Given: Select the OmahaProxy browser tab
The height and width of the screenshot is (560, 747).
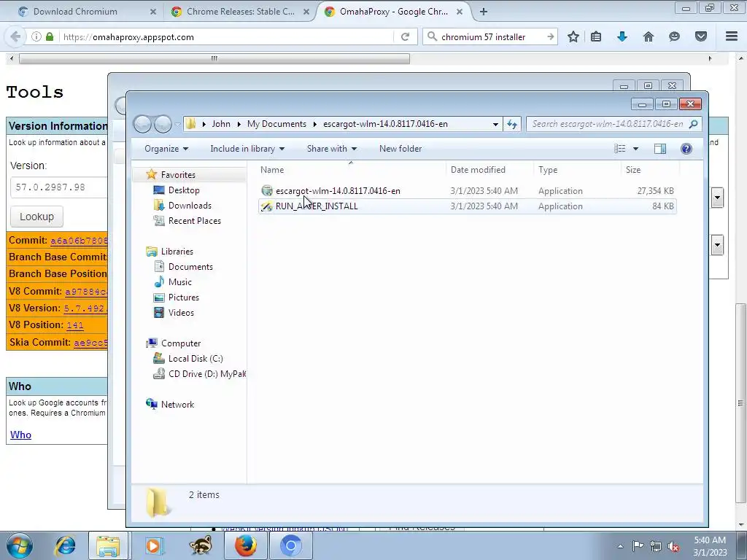Looking at the screenshot, I should pyautogui.click(x=393, y=12).
